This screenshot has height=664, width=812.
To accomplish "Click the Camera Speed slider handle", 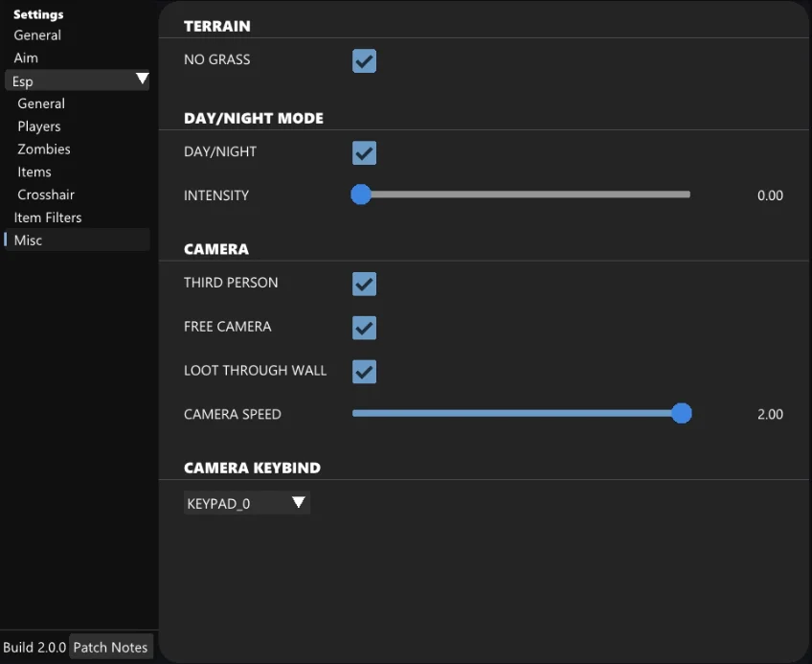I will coord(681,414).
